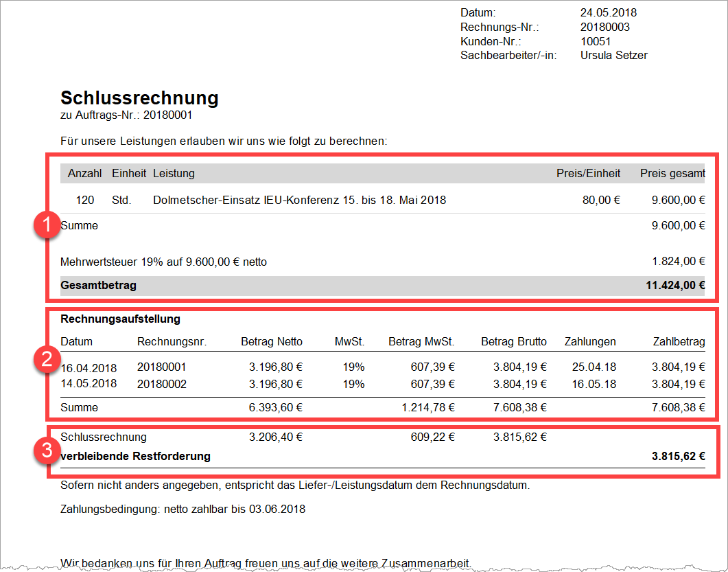This screenshot has width=728, height=572.
Task: Click the Schlussrechnung heading
Action: 139,98
